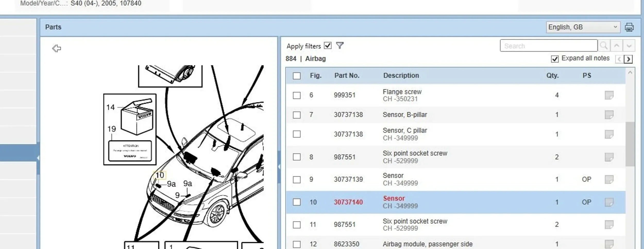Click the scrollbar up arrow
The image size is (644, 249).
[630, 73]
